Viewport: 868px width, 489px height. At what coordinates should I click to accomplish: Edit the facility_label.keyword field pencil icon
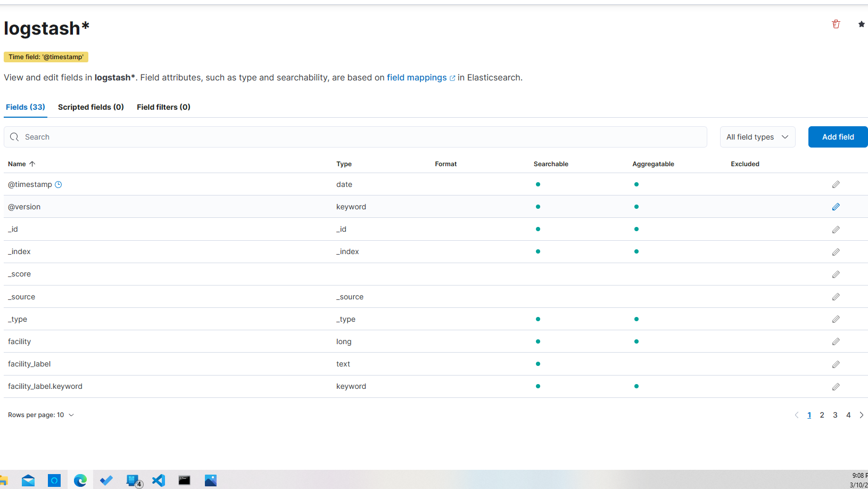[x=836, y=387]
